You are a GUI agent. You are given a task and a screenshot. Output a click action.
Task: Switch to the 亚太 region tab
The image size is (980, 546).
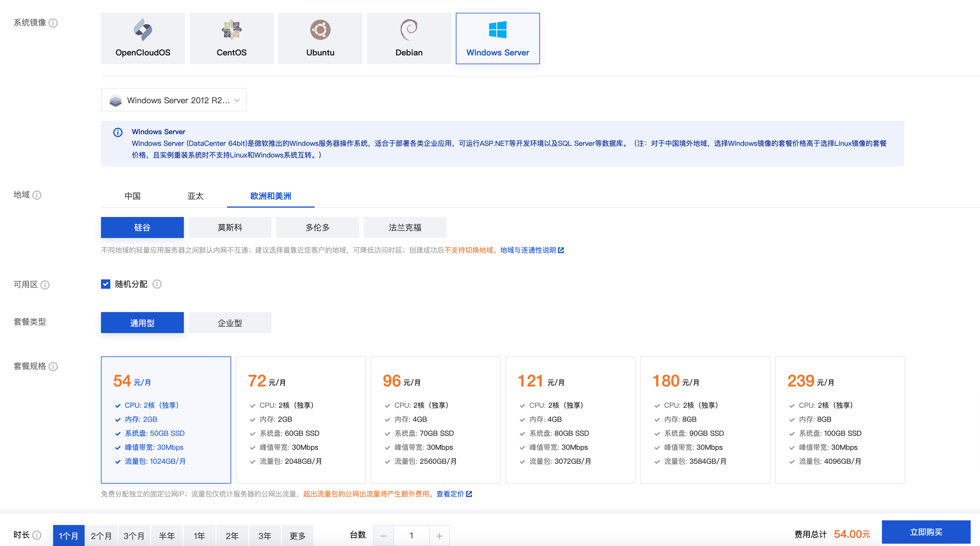point(195,196)
